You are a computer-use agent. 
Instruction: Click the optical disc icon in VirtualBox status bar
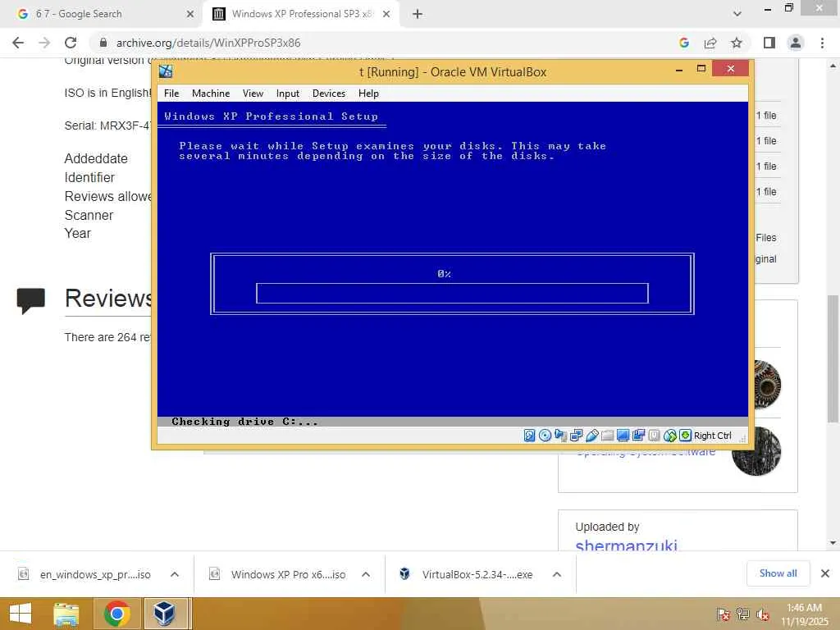point(545,436)
